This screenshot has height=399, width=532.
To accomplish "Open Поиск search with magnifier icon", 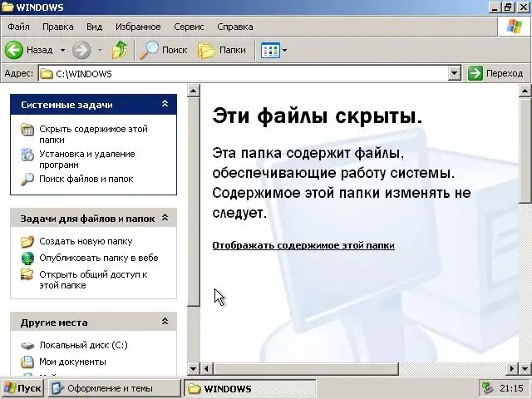I will point(164,50).
